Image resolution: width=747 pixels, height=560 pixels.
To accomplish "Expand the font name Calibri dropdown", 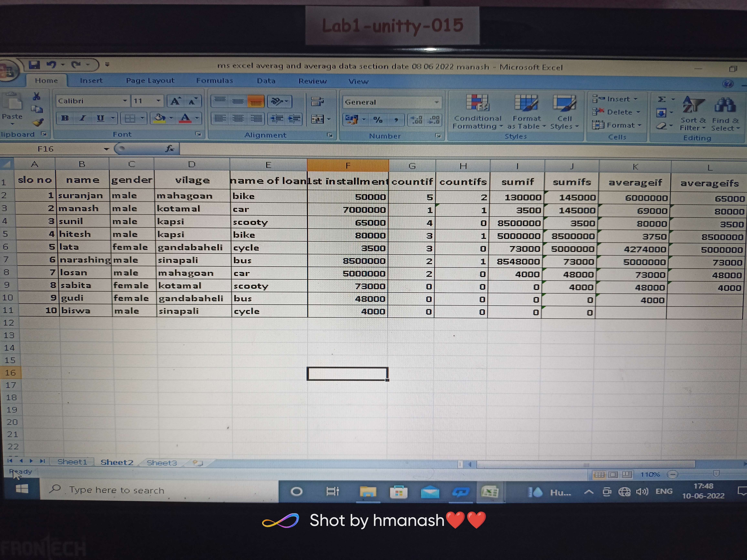I will click(x=125, y=101).
